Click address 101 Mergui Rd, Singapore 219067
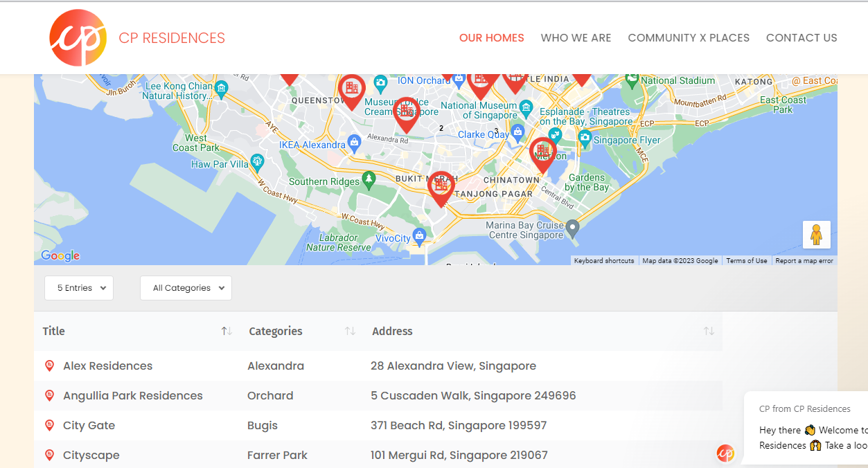868x468 pixels. 459,455
